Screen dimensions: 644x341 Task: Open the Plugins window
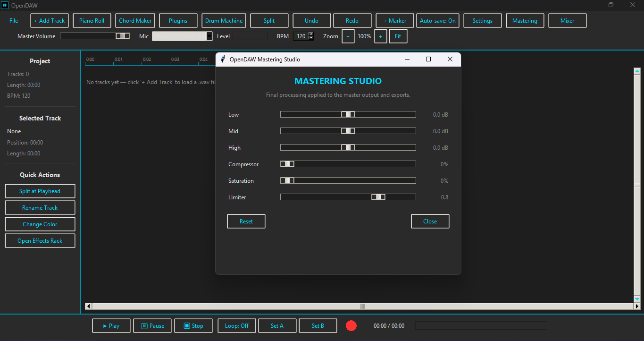[x=178, y=21]
